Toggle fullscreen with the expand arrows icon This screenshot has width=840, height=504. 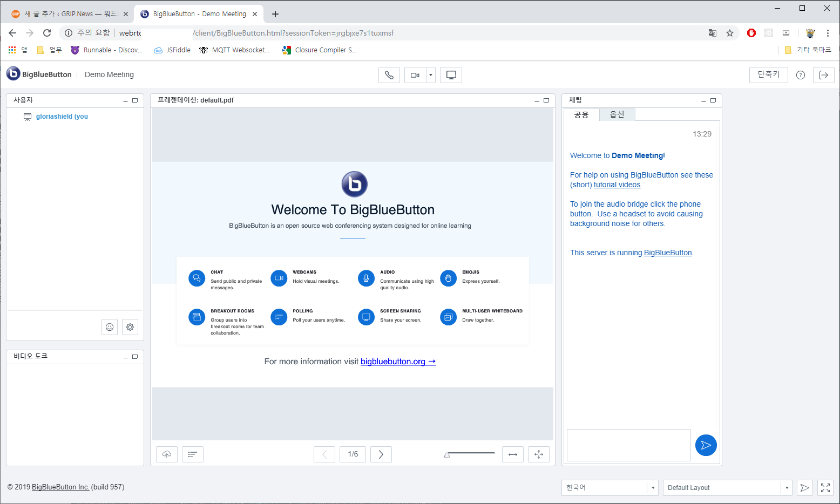point(825,487)
